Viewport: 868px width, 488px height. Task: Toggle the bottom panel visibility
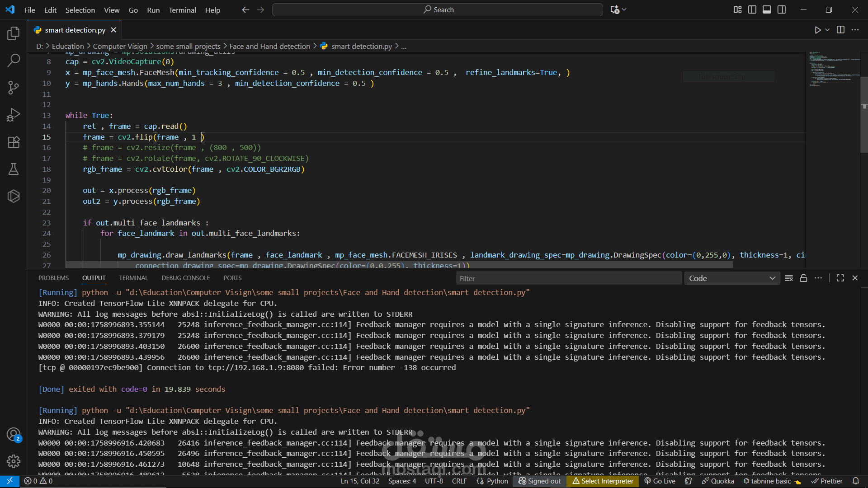tap(767, 9)
